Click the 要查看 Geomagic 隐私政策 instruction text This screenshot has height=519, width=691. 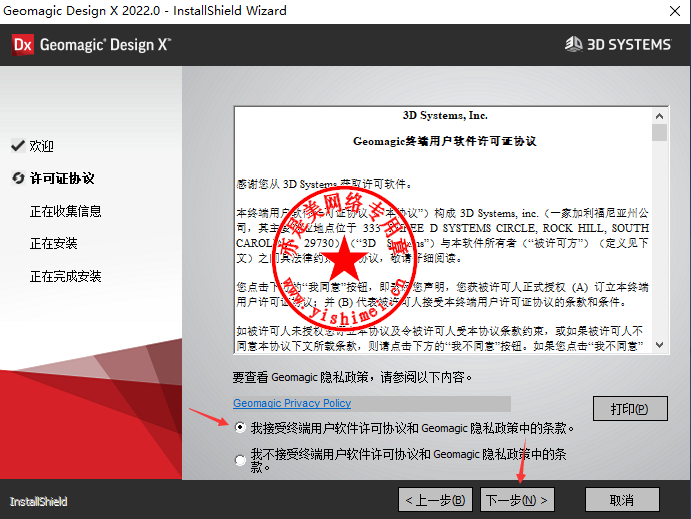(352, 377)
